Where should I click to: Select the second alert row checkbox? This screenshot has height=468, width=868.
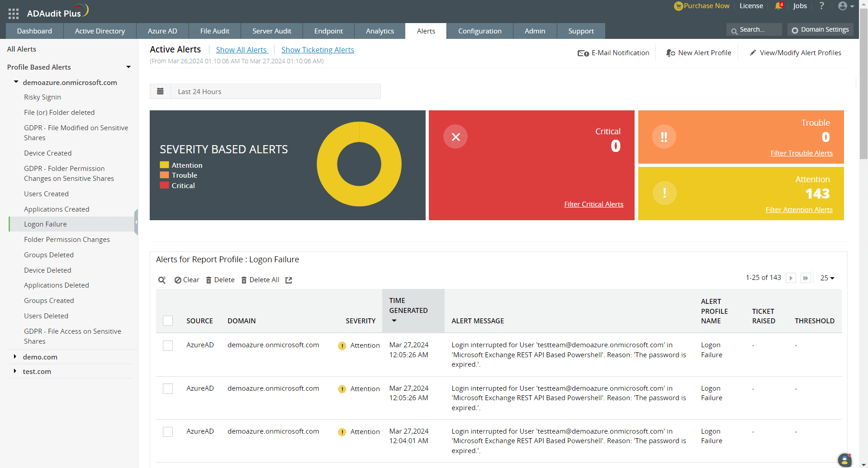click(168, 388)
